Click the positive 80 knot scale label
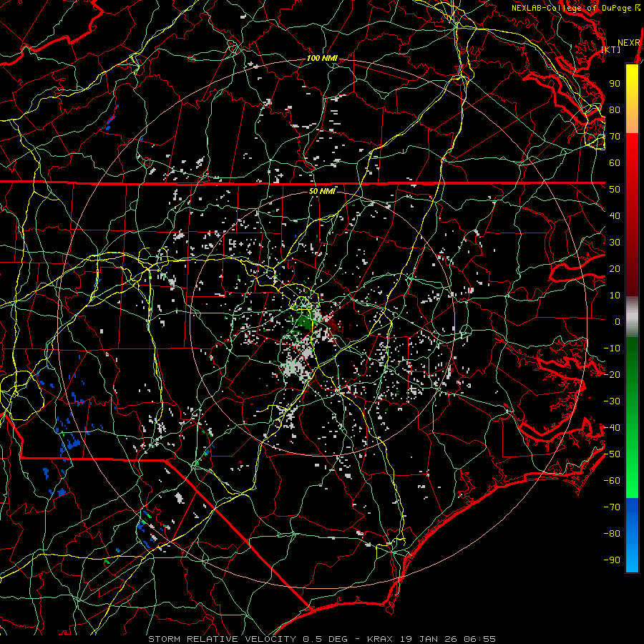The width and height of the screenshot is (644, 644). (x=615, y=110)
